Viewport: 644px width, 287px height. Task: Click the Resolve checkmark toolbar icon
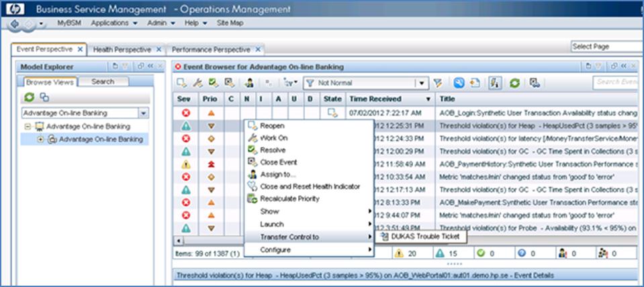coord(213,83)
